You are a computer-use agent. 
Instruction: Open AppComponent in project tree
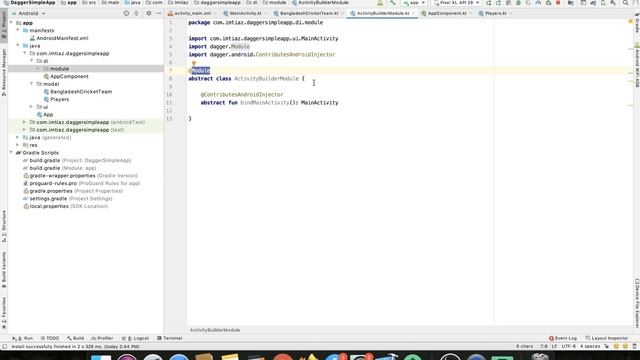click(69, 76)
